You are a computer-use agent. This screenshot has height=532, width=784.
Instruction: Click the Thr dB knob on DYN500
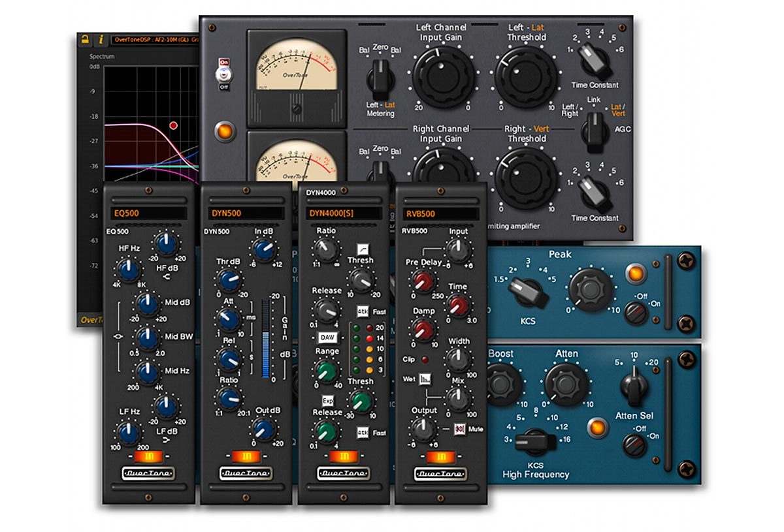point(229,281)
